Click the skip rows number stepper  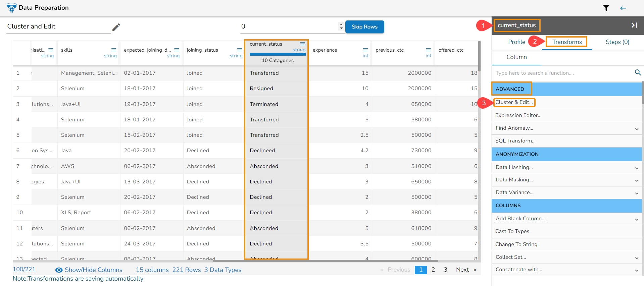tap(341, 26)
